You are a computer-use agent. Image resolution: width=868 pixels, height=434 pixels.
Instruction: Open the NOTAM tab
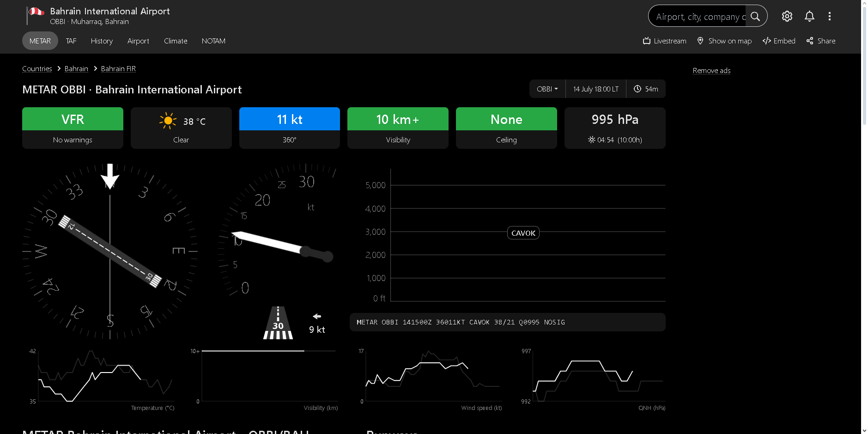point(213,41)
